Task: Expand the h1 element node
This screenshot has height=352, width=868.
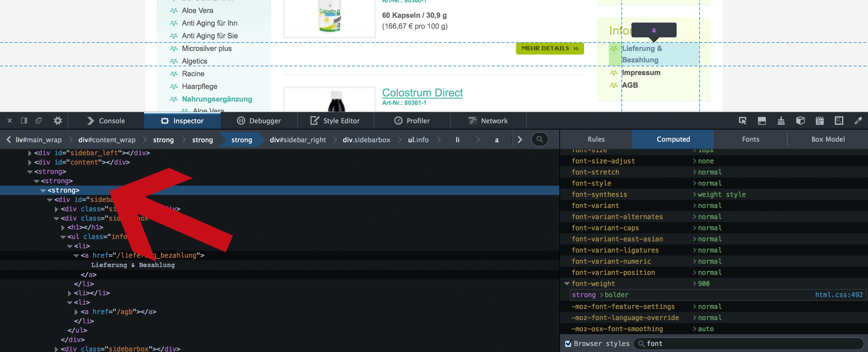Action: [63, 228]
